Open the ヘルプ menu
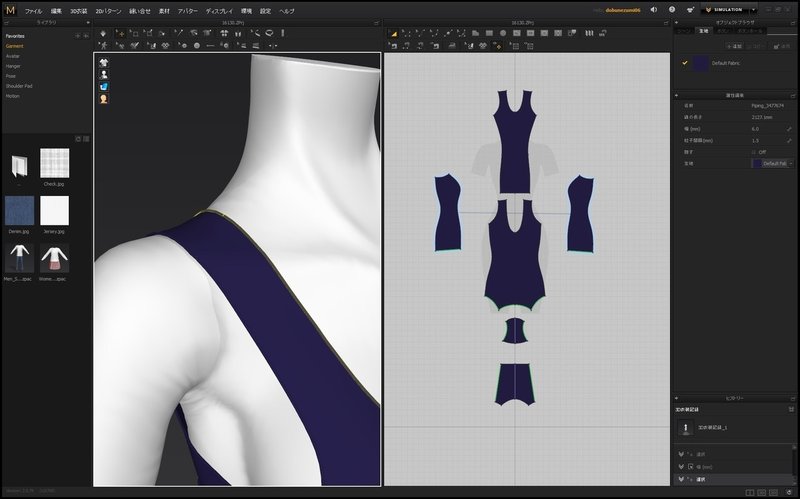 (x=286, y=11)
